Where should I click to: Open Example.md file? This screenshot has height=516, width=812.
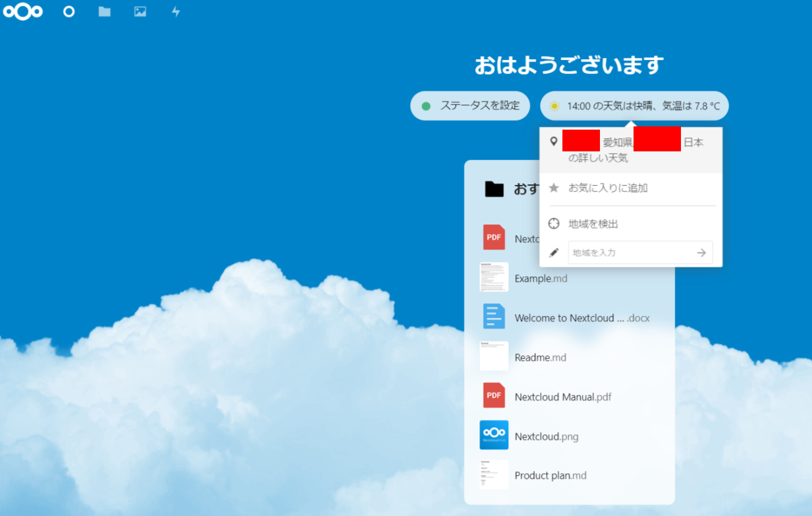(570, 278)
